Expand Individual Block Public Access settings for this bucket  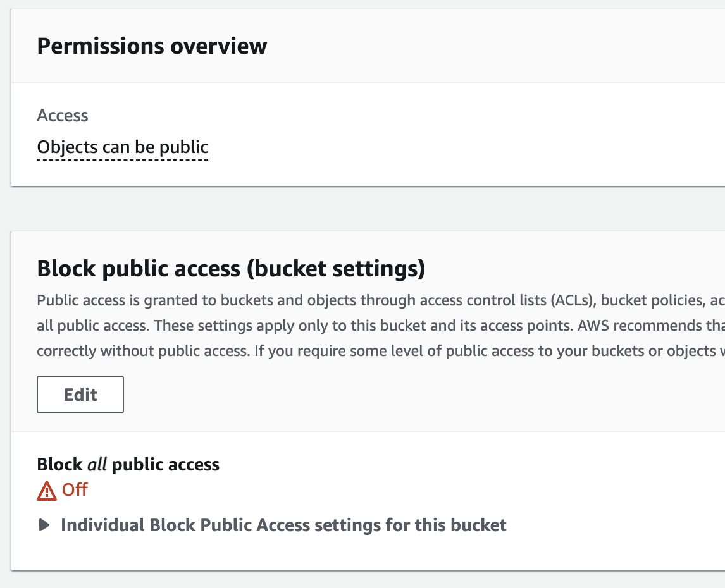coord(283,525)
